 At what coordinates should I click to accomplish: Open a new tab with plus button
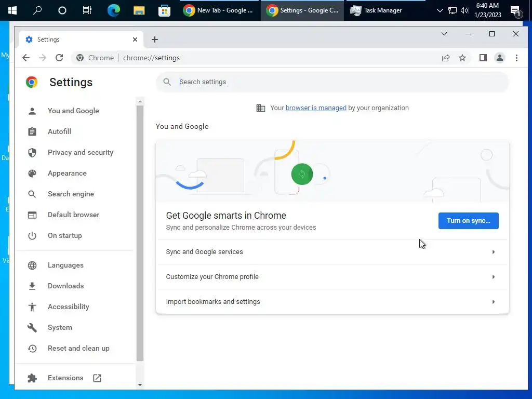(x=155, y=39)
